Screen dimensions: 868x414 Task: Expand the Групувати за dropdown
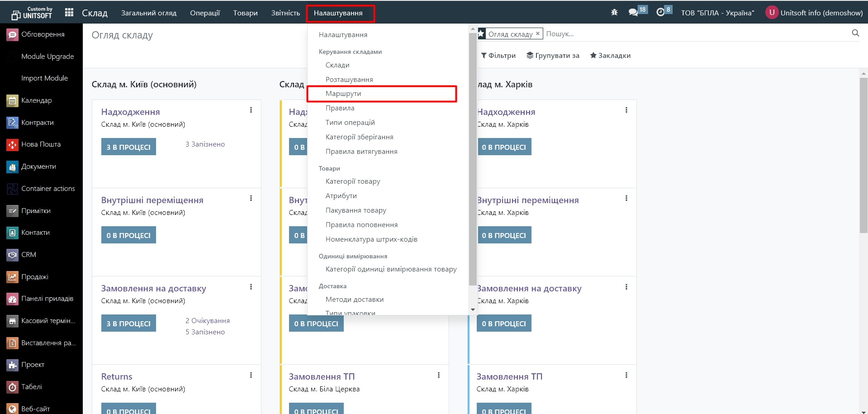553,56
